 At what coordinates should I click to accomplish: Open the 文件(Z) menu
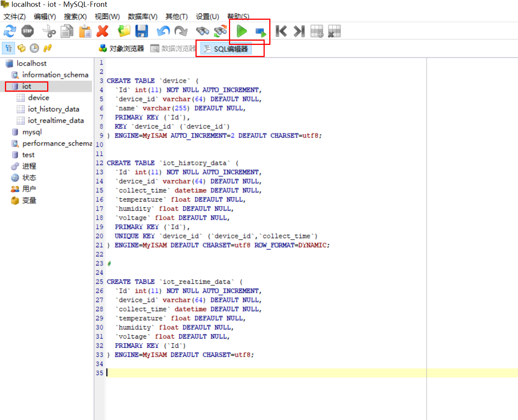click(x=14, y=17)
